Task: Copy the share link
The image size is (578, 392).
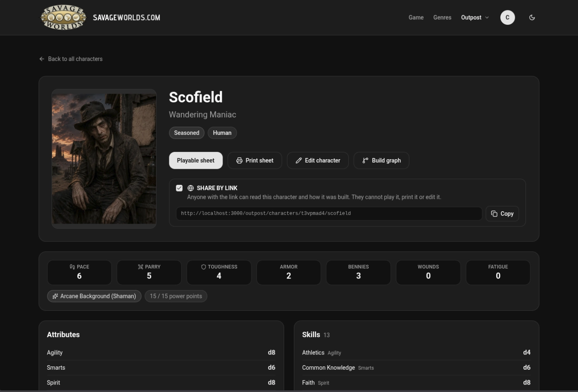Action: [x=502, y=214]
